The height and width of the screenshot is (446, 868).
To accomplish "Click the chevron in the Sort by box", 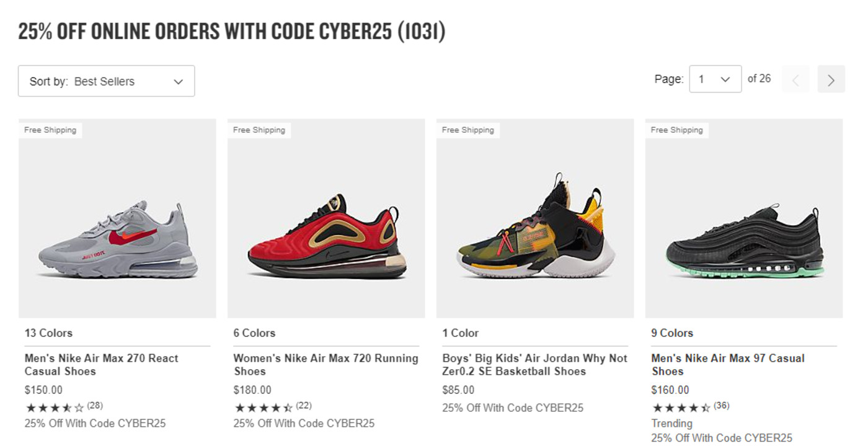I will (x=179, y=82).
